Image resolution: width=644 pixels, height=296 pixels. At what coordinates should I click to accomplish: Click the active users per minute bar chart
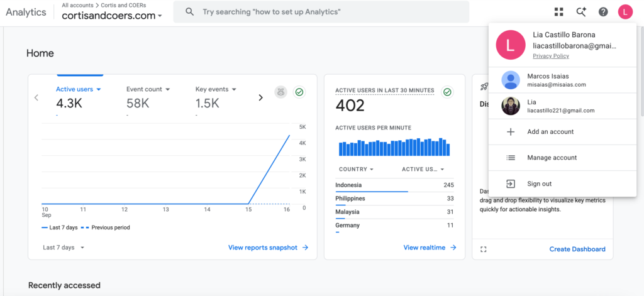(x=394, y=147)
